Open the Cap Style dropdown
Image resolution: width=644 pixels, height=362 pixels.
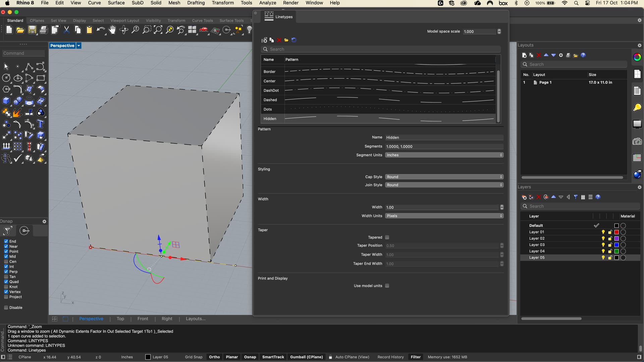click(x=444, y=177)
